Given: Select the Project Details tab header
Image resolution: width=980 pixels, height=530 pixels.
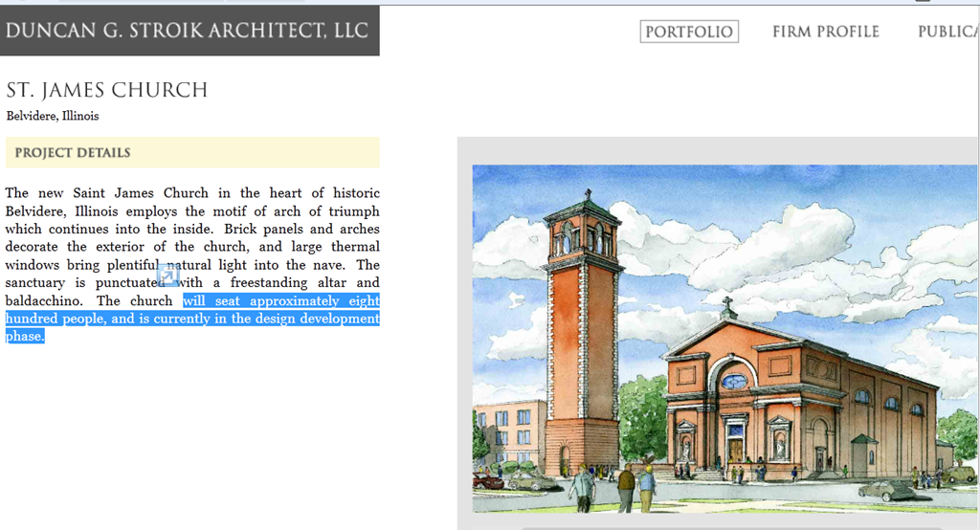Looking at the screenshot, I should click(192, 152).
